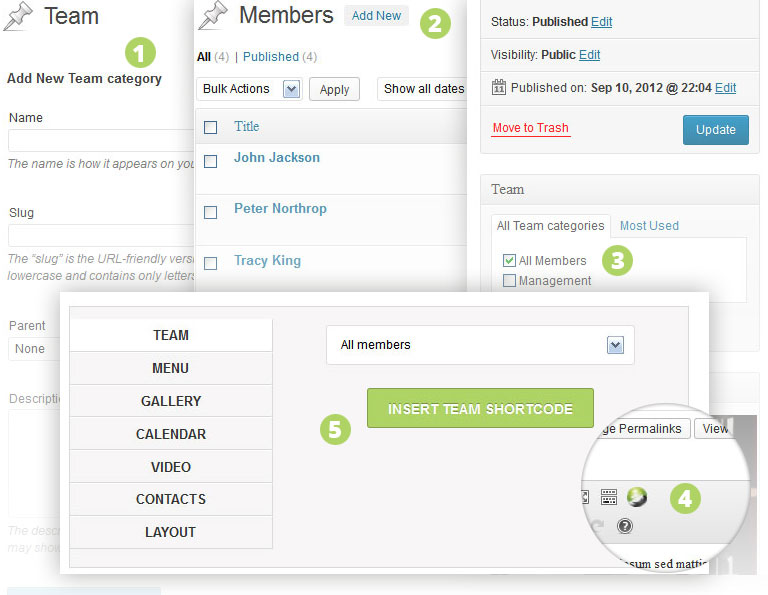Click into the Name input field
Viewport: 768px width, 595px height.
click(100, 140)
